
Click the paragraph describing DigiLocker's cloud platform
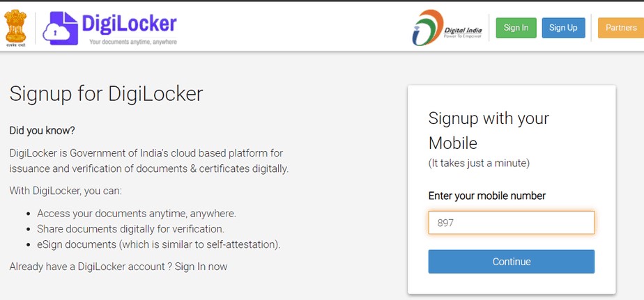point(148,160)
